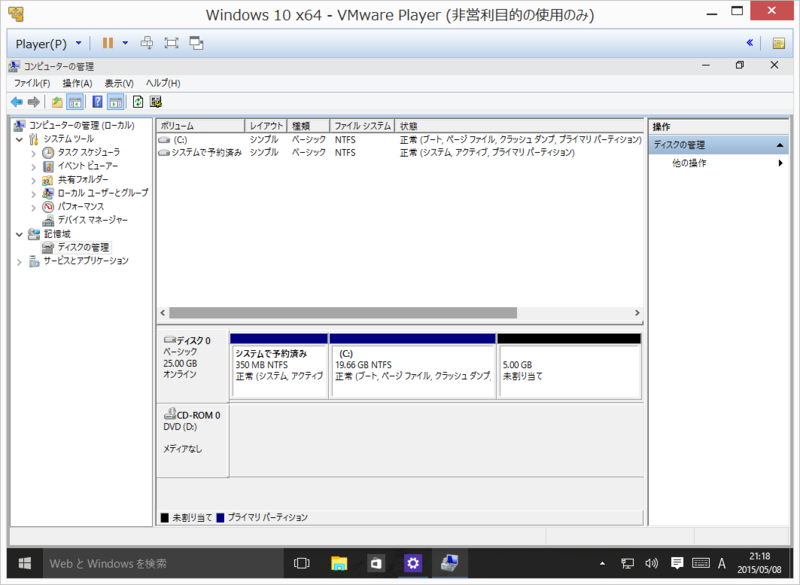Open the ヘルプ(H) menu
This screenshot has height=585, width=800.
(163, 83)
